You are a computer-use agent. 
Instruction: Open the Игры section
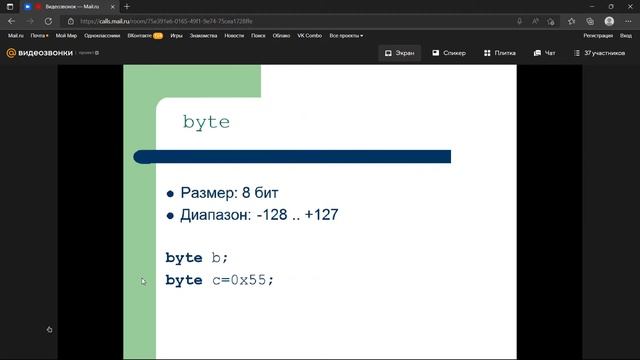176,36
